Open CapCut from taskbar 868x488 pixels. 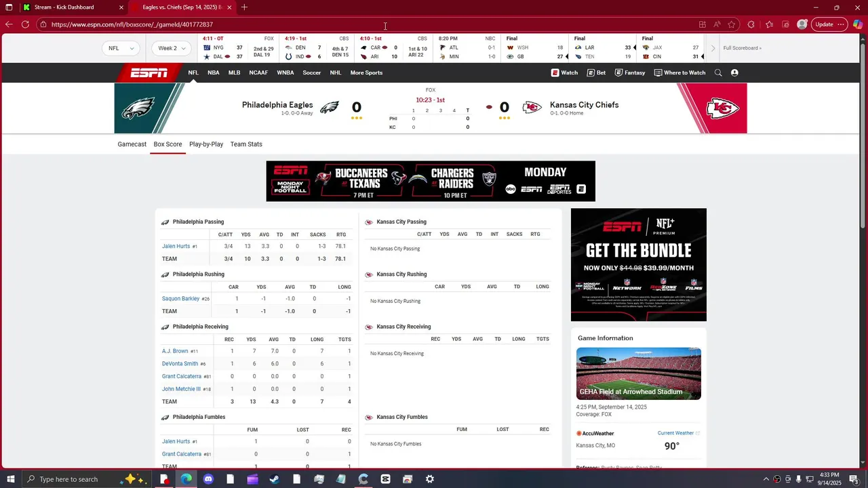pyautogui.click(x=385, y=479)
